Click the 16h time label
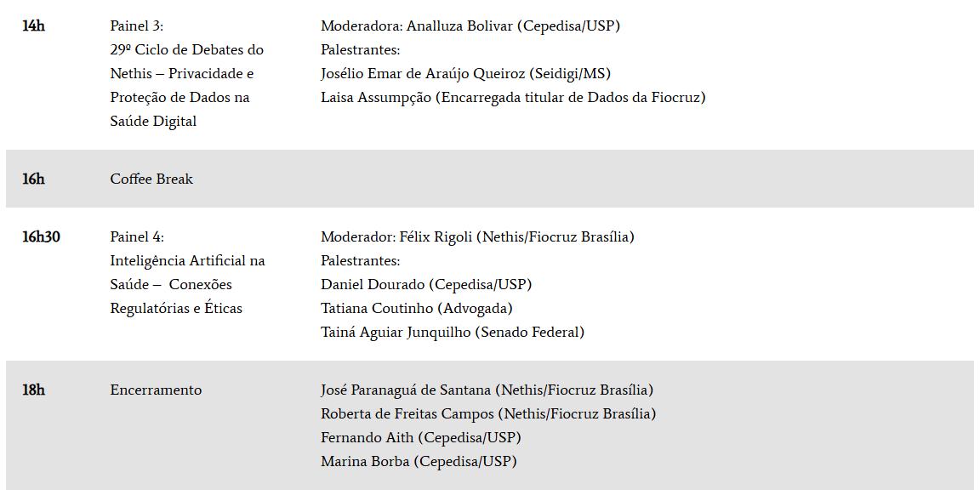The height and width of the screenshot is (501, 980). coord(33,179)
